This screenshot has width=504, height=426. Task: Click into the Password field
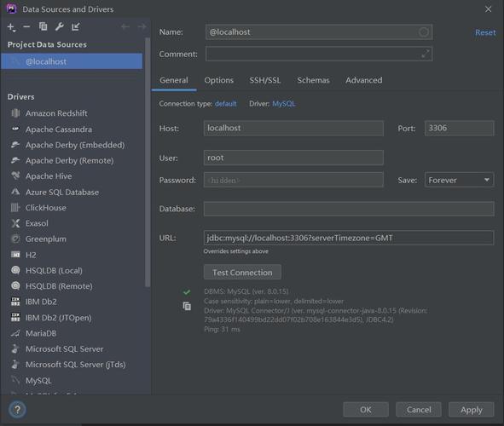pos(293,180)
